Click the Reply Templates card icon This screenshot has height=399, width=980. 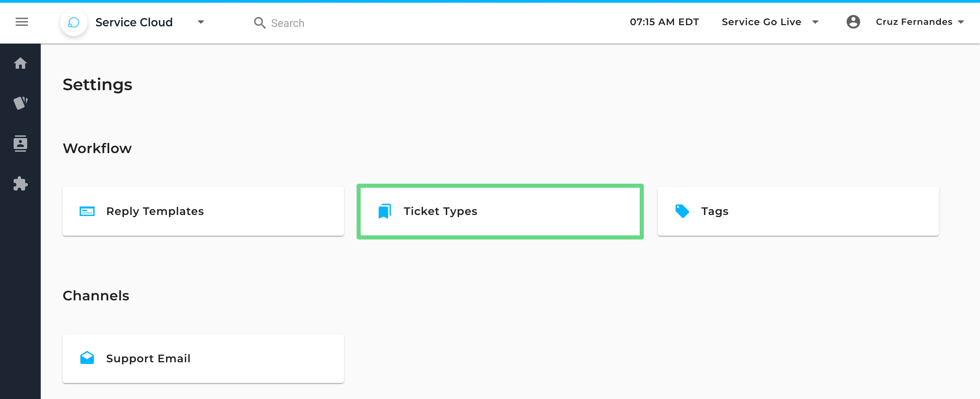coord(87,211)
